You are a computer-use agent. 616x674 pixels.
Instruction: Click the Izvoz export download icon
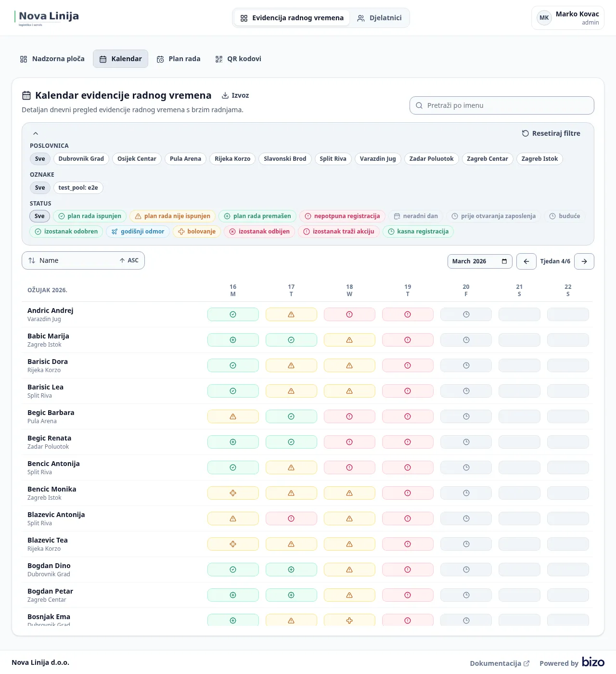[225, 95]
